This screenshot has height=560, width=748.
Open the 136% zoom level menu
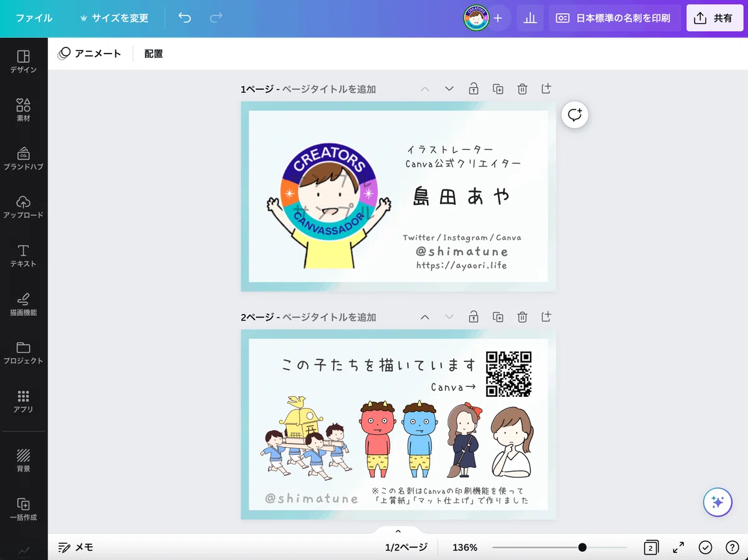click(x=465, y=548)
